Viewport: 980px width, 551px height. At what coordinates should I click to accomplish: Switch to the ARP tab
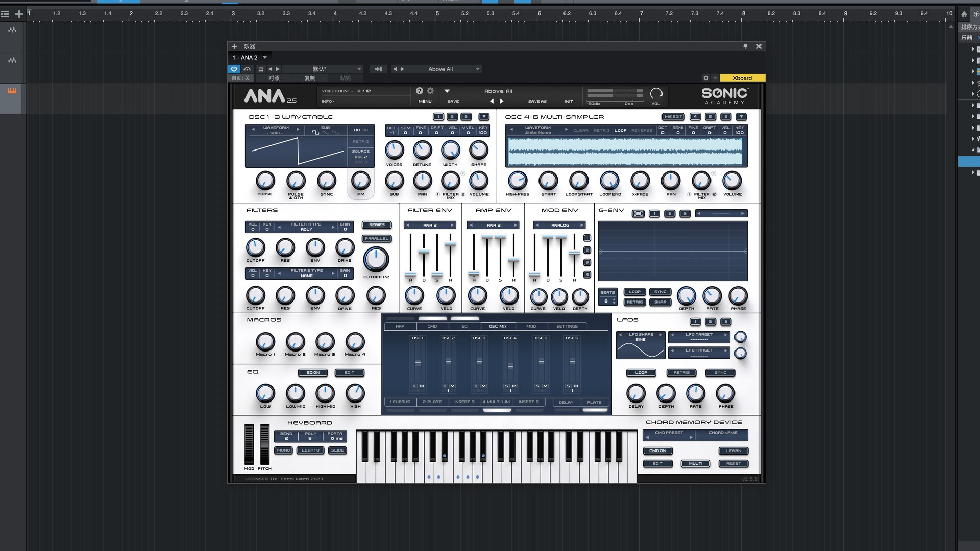(x=400, y=327)
